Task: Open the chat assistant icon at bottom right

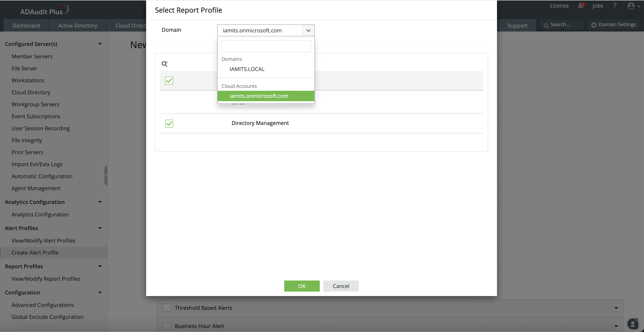Action: [632, 324]
